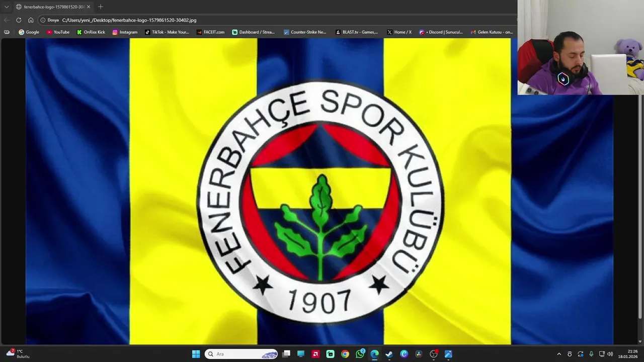644x362 pixels.
Task: Expand the hidden system tray icons
Action: [x=558, y=354]
